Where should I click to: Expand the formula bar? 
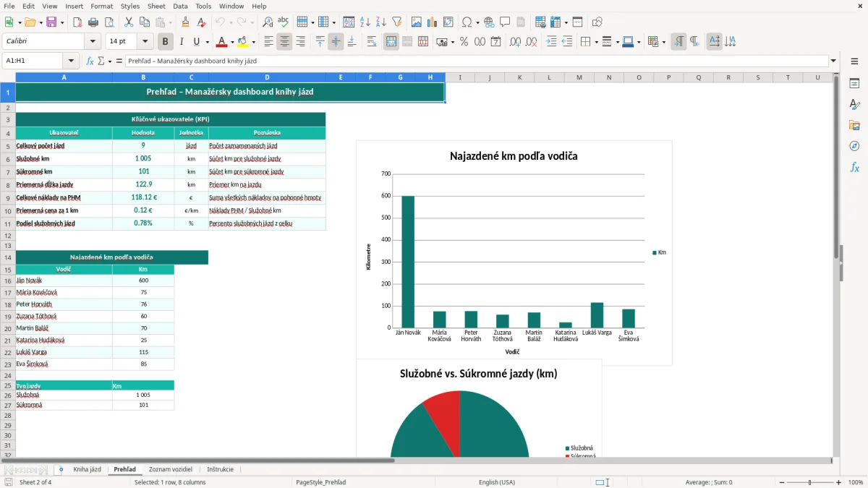[833, 61]
